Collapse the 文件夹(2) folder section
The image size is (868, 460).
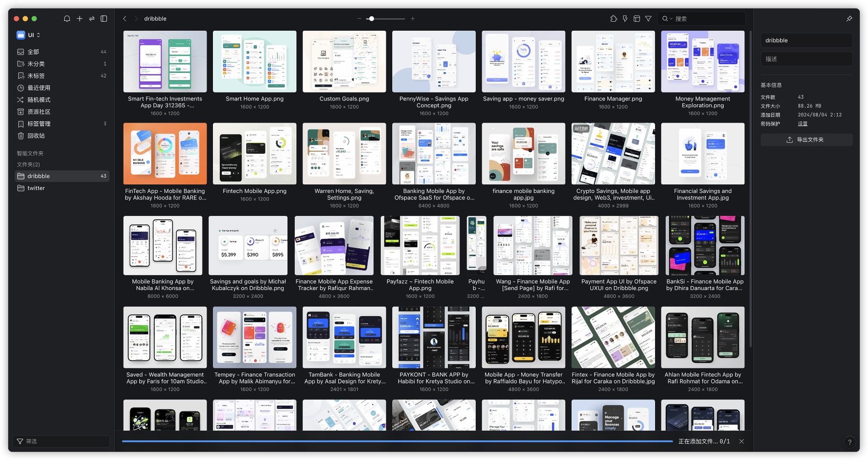[x=28, y=165]
